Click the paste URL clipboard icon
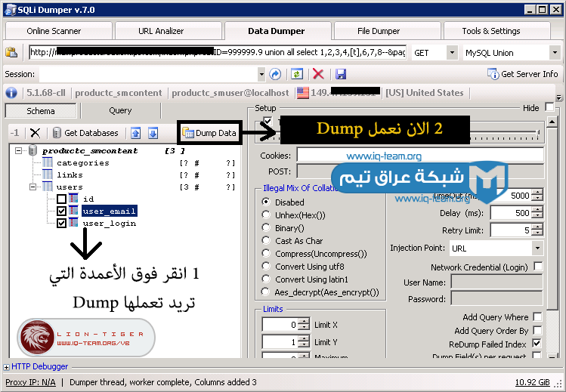 pyautogui.click(x=11, y=53)
